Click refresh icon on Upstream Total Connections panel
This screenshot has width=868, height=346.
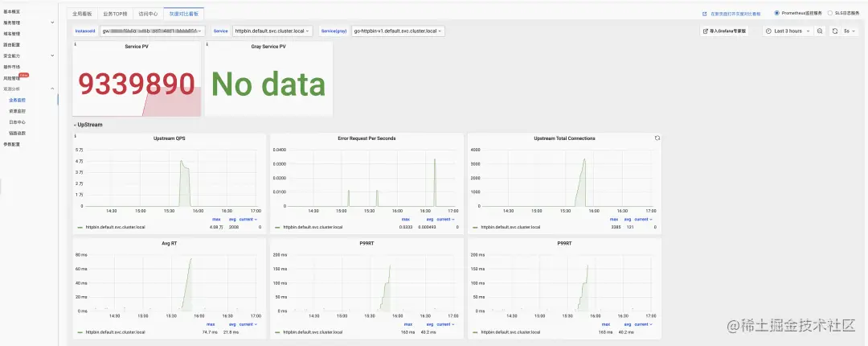tap(657, 138)
